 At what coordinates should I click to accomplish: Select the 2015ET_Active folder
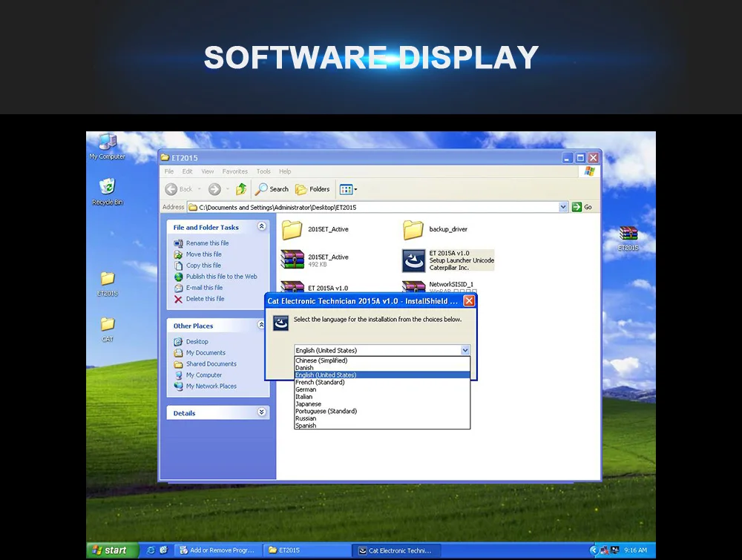(x=315, y=229)
